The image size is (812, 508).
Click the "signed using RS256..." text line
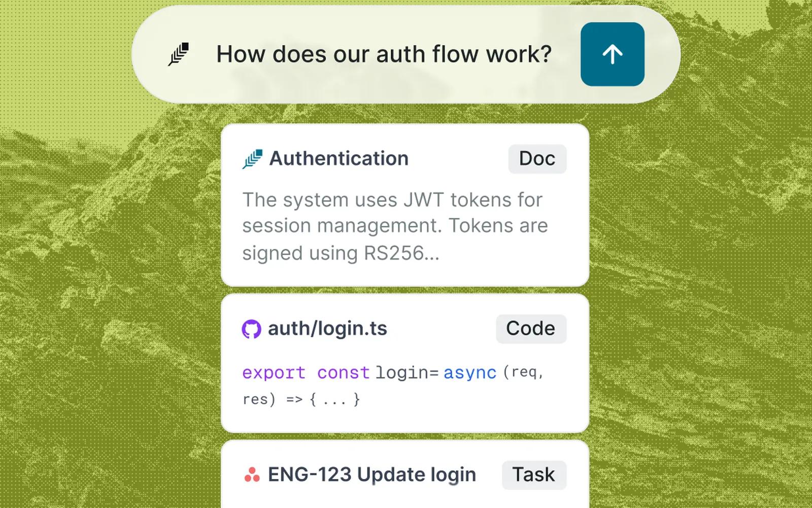click(341, 253)
